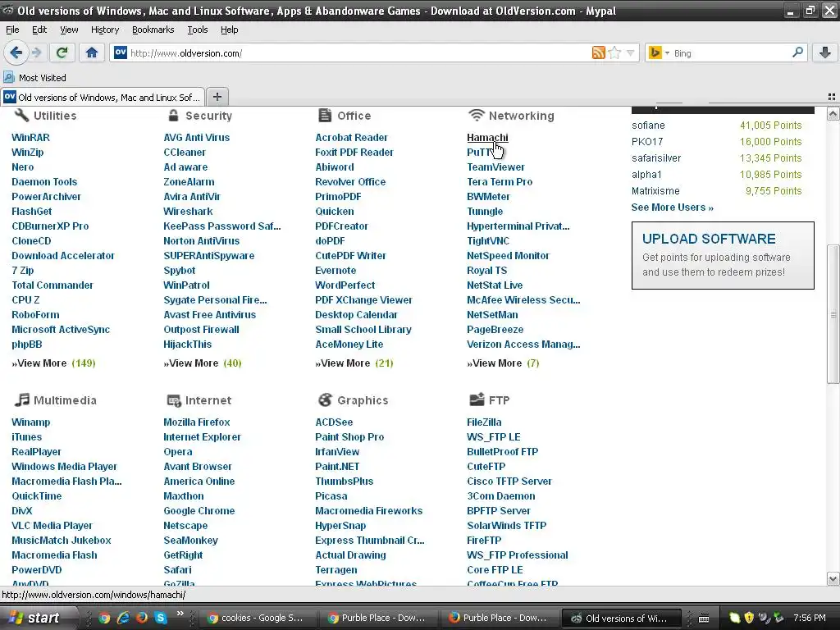
Task: Bookmark this page with the star icon
Action: (614, 52)
